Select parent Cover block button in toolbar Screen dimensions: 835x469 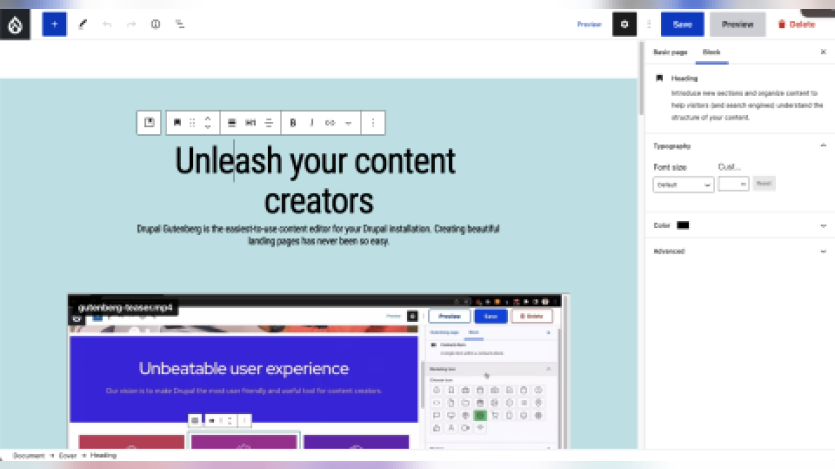[x=149, y=122]
